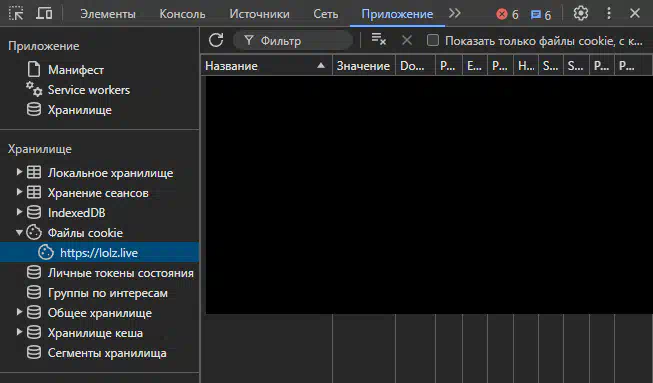Click the Хранилище кеша database icon
The image size is (653, 383).
tap(34, 332)
